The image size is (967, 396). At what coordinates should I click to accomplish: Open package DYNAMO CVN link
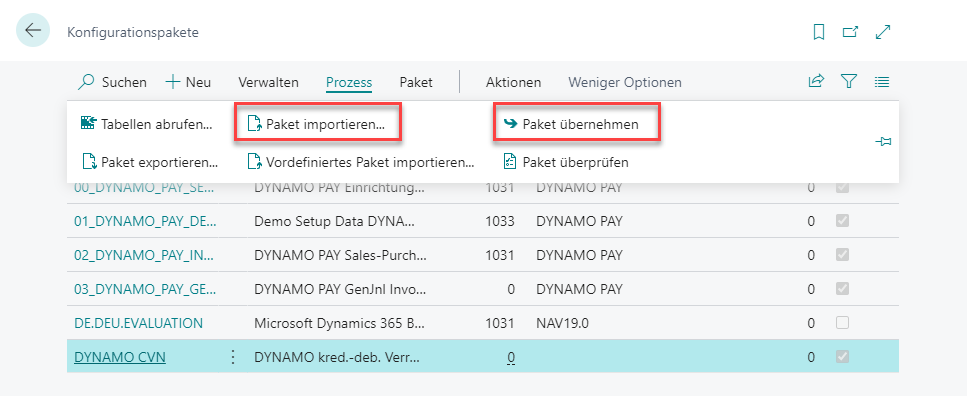click(x=120, y=357)
